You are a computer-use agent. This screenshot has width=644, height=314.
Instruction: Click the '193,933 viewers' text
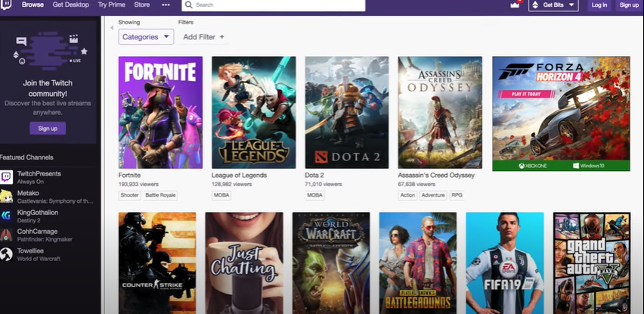[138, 185]
